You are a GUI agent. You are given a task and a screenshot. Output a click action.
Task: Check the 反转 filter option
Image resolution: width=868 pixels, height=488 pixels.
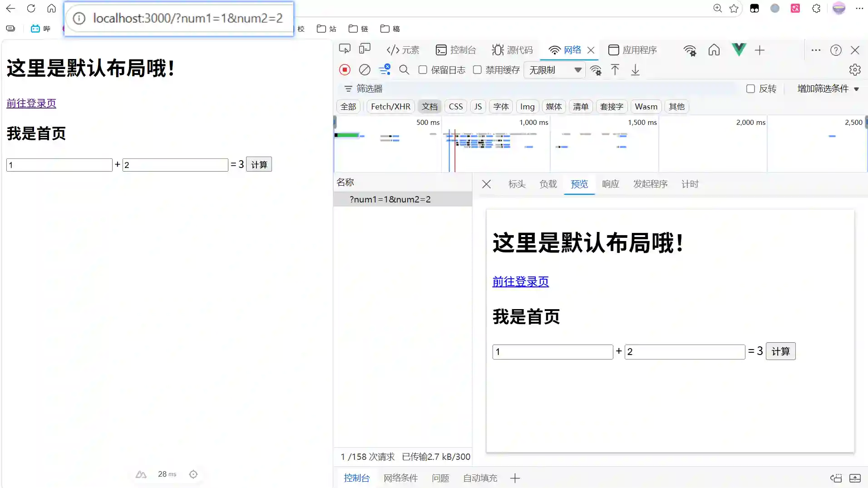750,89
